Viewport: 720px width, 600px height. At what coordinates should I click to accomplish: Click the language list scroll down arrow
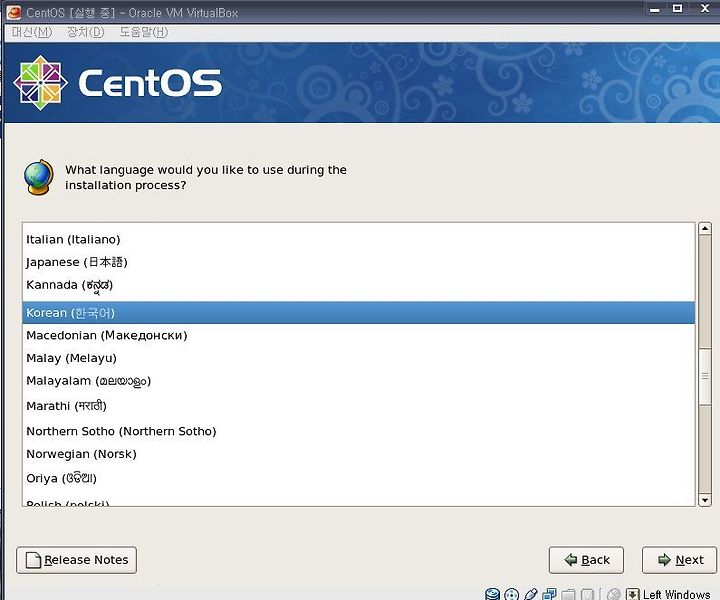(705, 500)
